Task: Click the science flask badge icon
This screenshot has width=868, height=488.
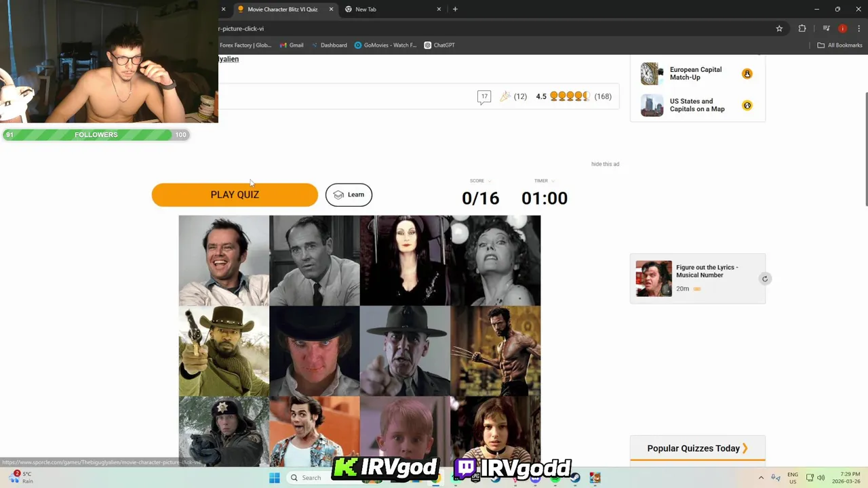Action: tap(747, 74)
